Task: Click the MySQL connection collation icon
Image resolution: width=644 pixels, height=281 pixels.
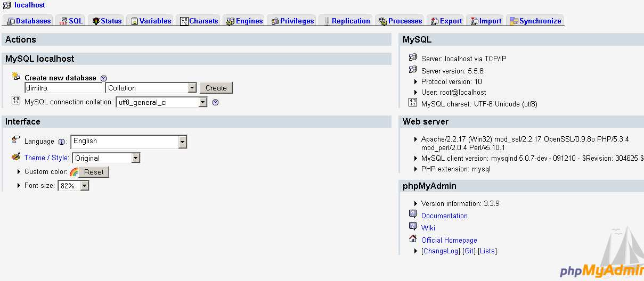Action: [x=15, y=101]
